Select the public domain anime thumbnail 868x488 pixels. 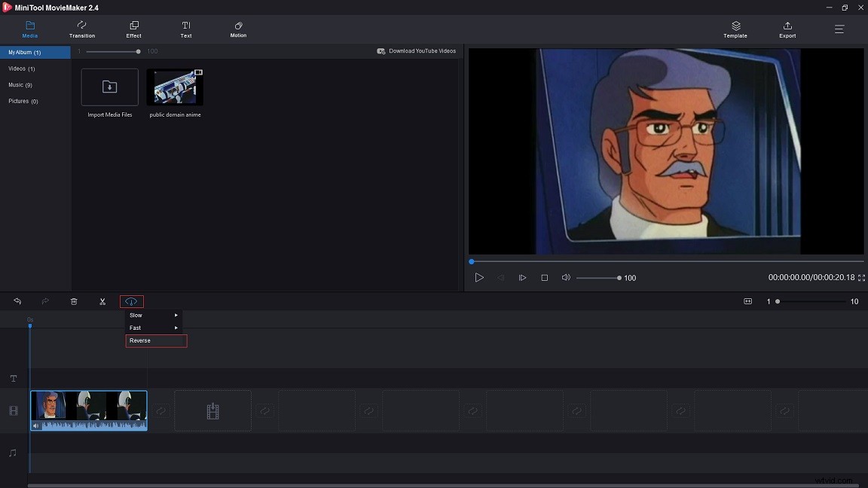[175, 87]
